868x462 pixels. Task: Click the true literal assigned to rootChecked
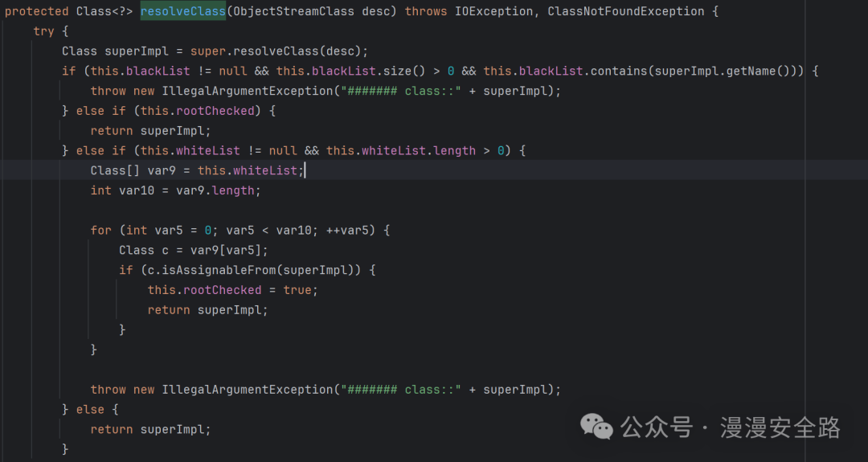point(297,290)
